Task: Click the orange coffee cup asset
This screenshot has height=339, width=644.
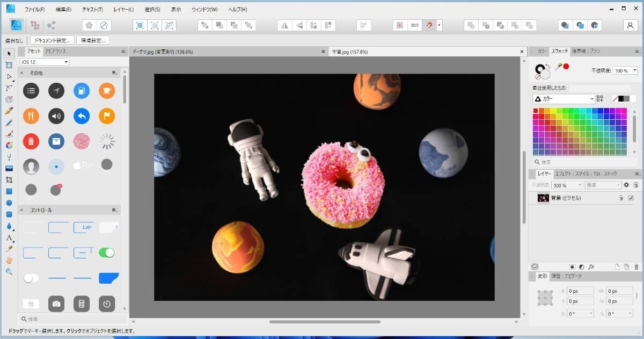Action: 107,91
